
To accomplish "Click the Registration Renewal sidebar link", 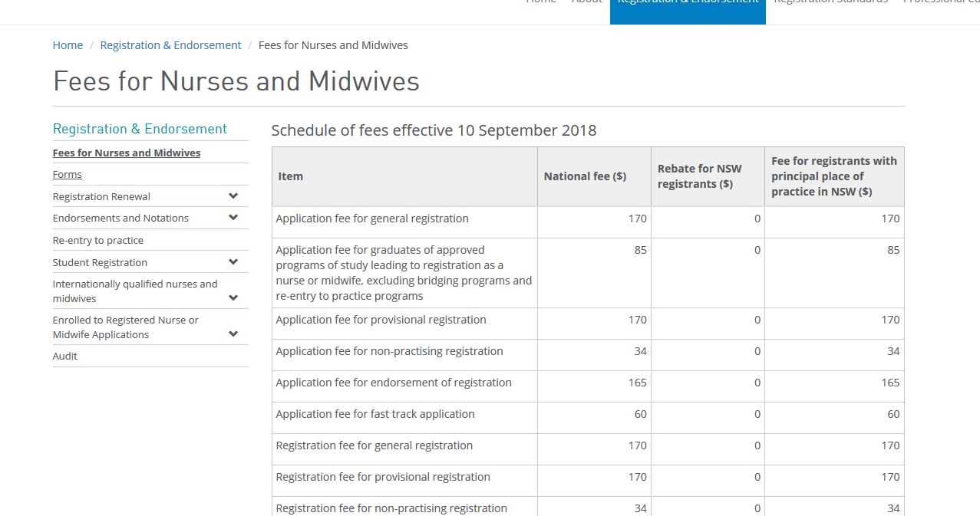I will (x=101, y=196).
